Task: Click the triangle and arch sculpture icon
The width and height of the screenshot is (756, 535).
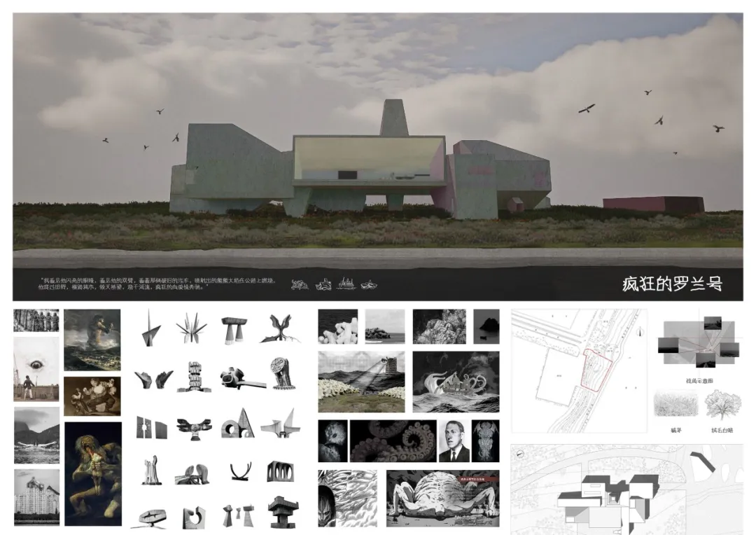Action: [238, 424]
